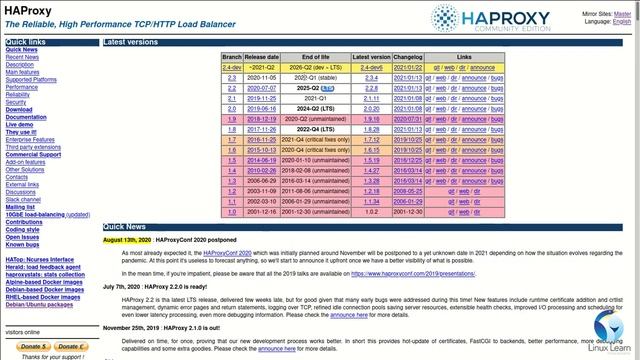640x360 pixels.
Task: Open Other Solutions sidebar link
Action: [x=24, y=169]
